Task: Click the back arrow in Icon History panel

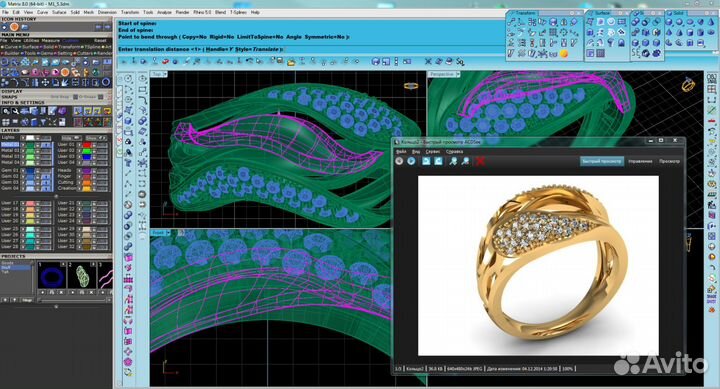Action: click(x=98, y=28)
